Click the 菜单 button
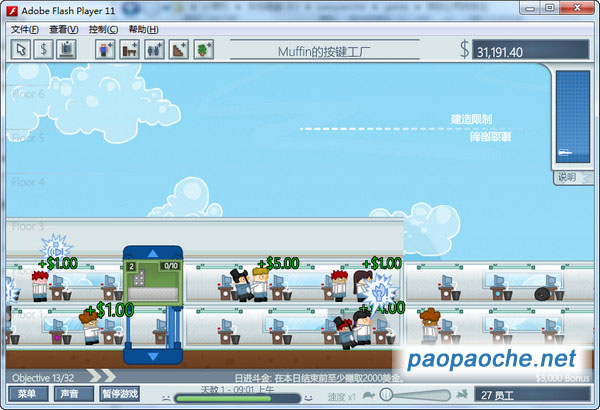This screenshot has height=410, width=600. pyautogui.click(x=29, y=394)
